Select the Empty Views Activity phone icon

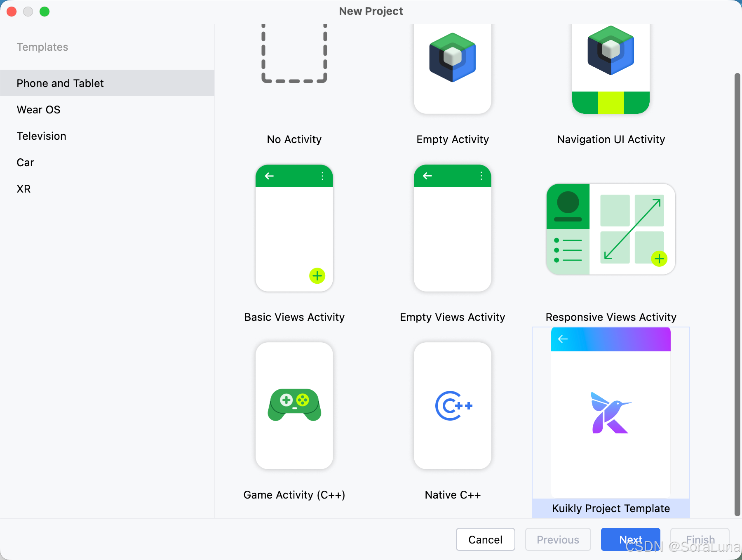tap(453, 228)
